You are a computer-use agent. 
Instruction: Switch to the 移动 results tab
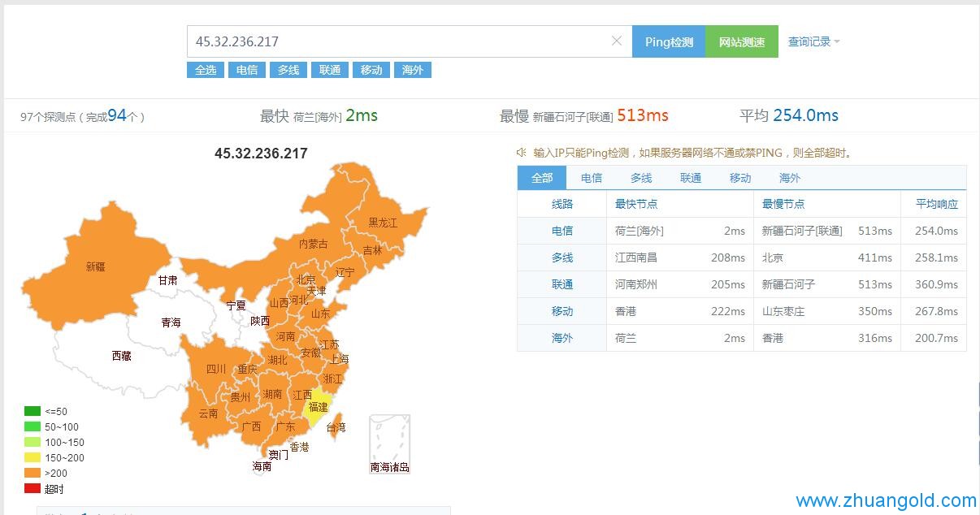tap(739, 177)
